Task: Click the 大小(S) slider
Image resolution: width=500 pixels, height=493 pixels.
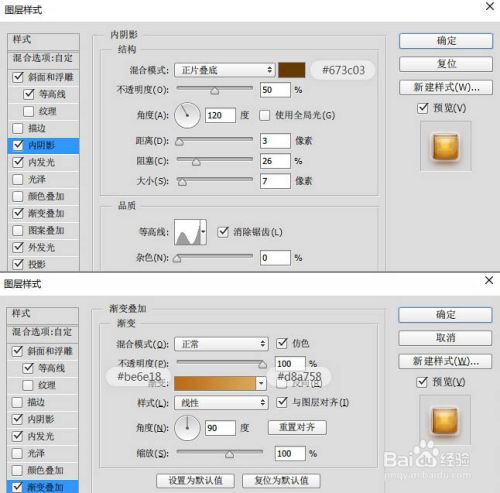Action: point(215,180)
